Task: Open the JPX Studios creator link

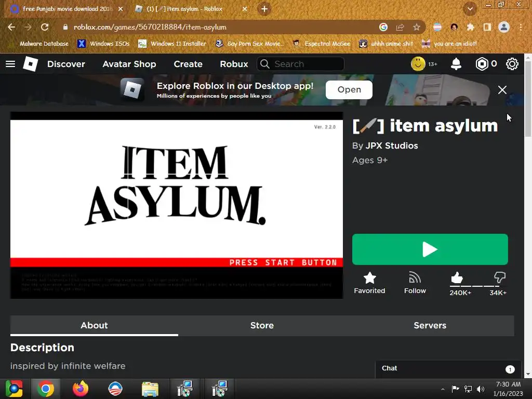Action: pos(392,145)
